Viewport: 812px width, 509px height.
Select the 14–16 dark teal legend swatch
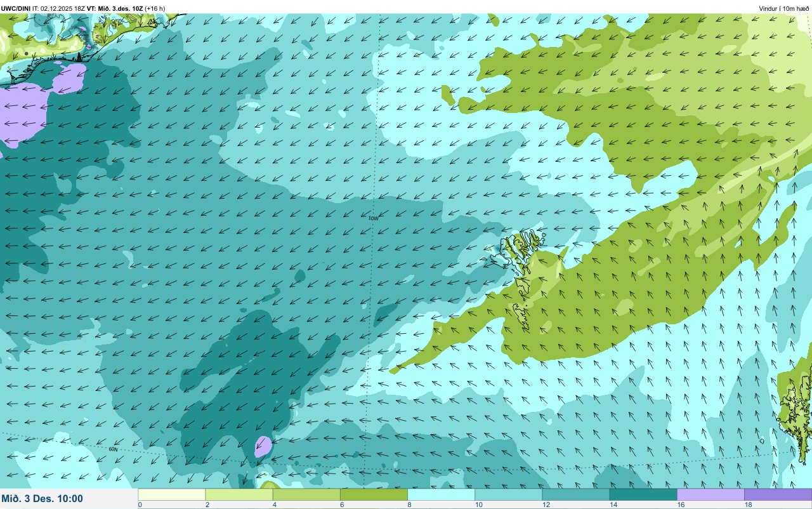pos(643,494)
